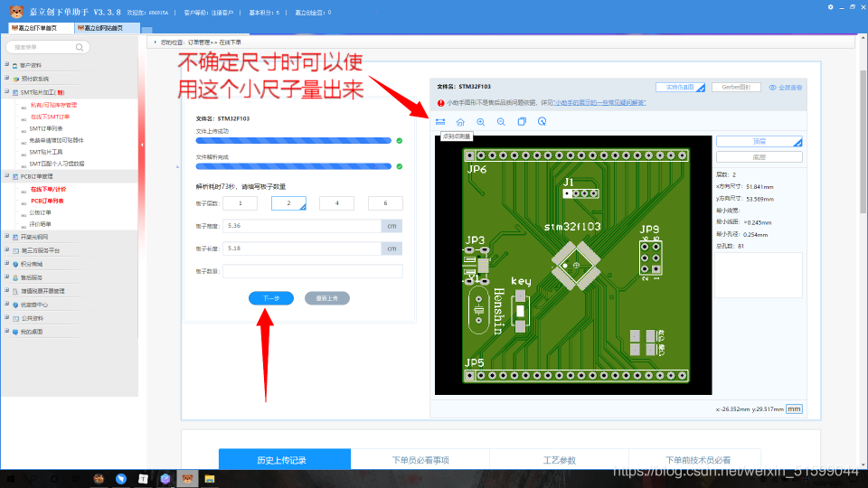Click the 预付款系统 sidebar icon
Viewport: 868px width, 488px height.
point(15,79)
